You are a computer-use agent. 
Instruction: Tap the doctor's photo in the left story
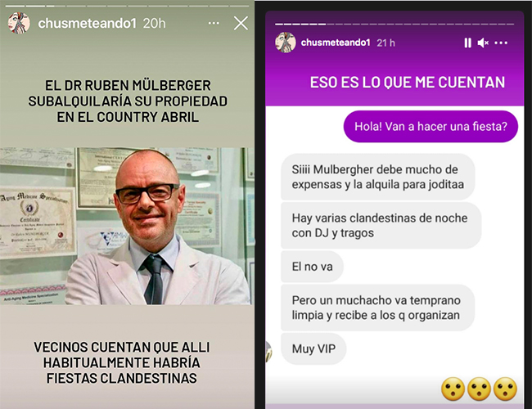point(127,226)
